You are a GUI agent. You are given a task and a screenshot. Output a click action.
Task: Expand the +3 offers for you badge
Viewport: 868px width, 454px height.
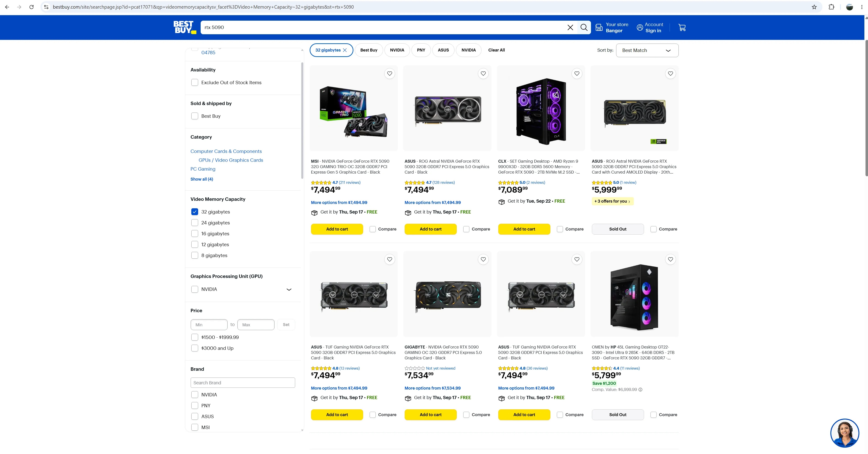[612, 201]
